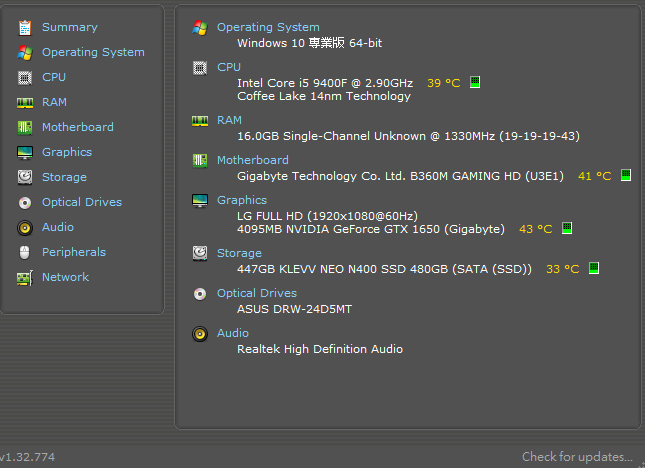Click the CPU chip icon in sidebar
The width and height of the screenshot is (645, 468).
coord(25,78)
